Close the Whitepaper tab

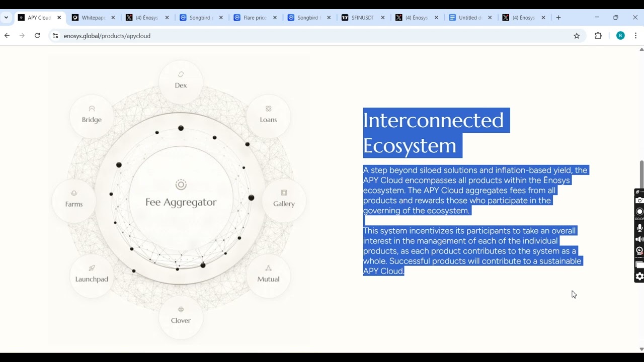click(x=113, y=18)
